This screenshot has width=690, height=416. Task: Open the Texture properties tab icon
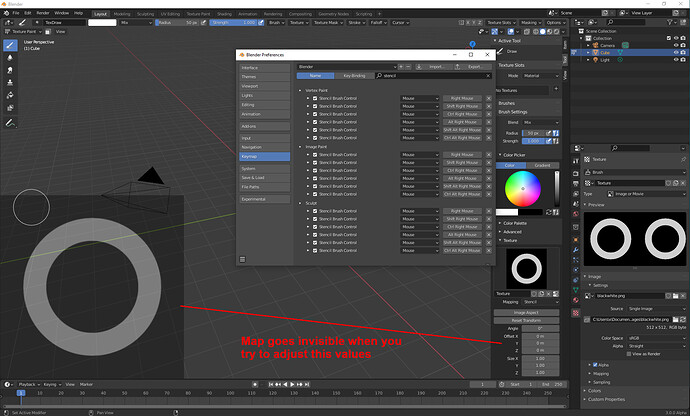(576, 313)
